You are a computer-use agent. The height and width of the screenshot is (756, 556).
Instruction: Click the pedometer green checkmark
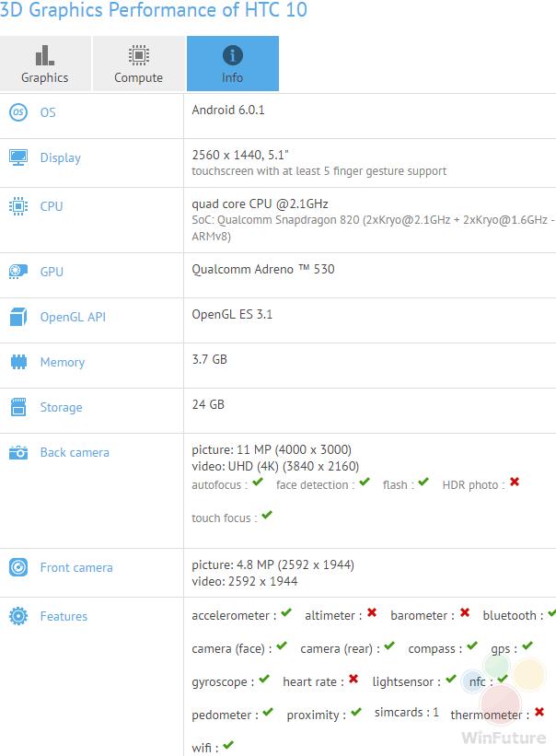(x=268, y=712)
